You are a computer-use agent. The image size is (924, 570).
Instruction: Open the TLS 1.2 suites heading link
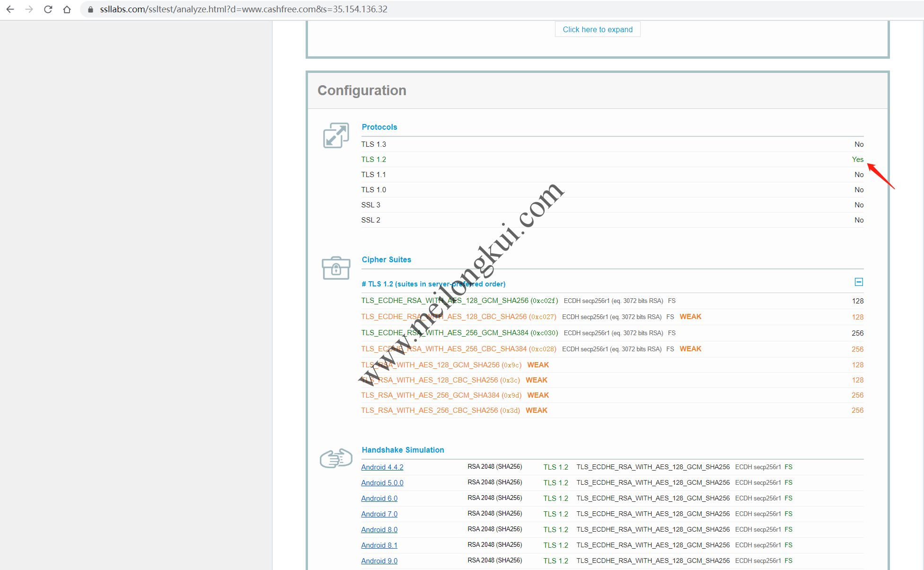pyautogui.click(x=433, y=284)
